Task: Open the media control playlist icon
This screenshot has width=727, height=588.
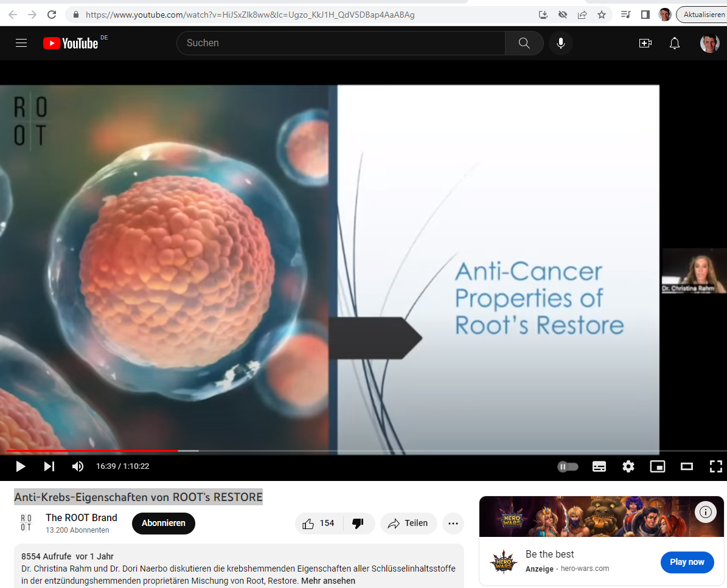Action: 625,15
